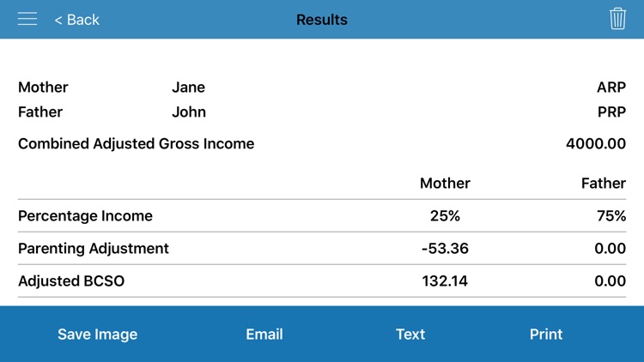Tap the Percentage Income row label
The height and width of the screenshot is (362, 644).
tap(85, 216)
